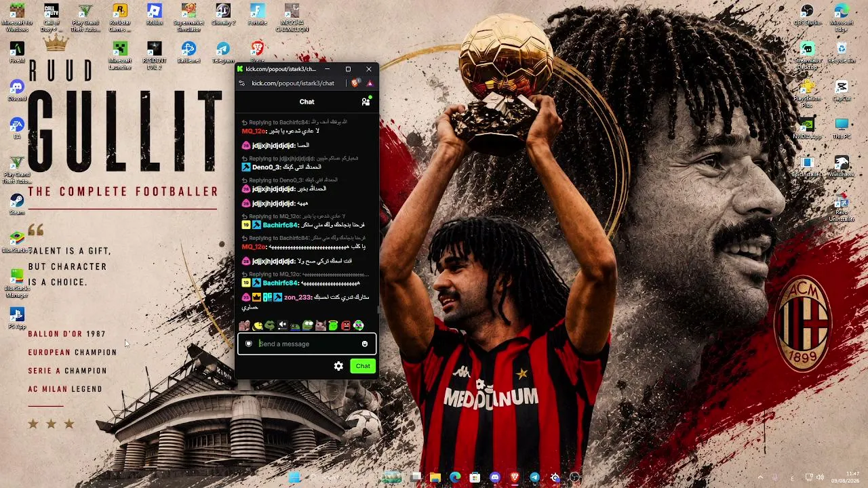
Task: Open the Steam desktop shortcut
Action: coord(17,204)
